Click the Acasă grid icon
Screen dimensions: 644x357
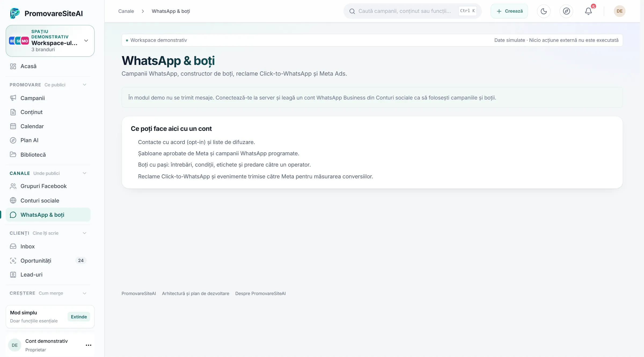point(13,66)
